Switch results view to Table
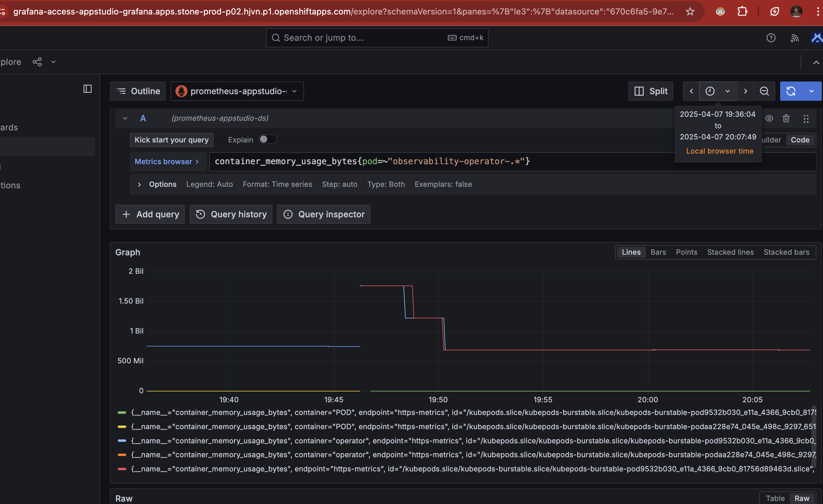The width and height of the screenshot is (823, 504). [x=775, y=498]
